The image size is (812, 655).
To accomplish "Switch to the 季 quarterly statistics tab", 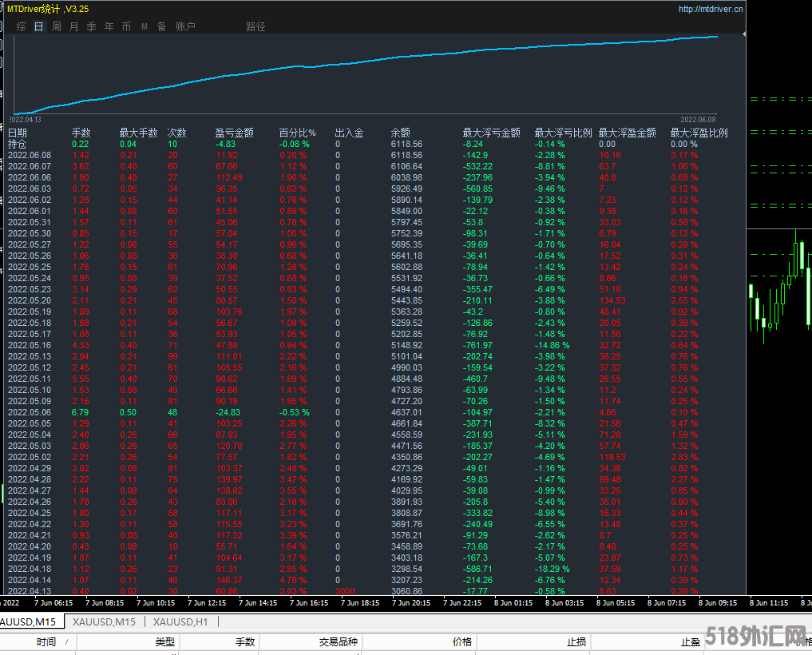I will click(x=92, y=26).
